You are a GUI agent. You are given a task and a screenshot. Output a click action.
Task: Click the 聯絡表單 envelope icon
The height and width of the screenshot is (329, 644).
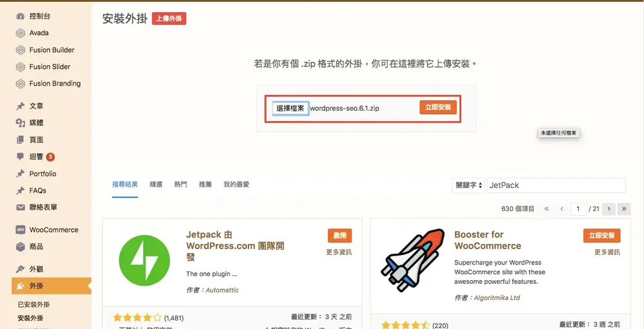pyautogui.click(x=20, y=207)
